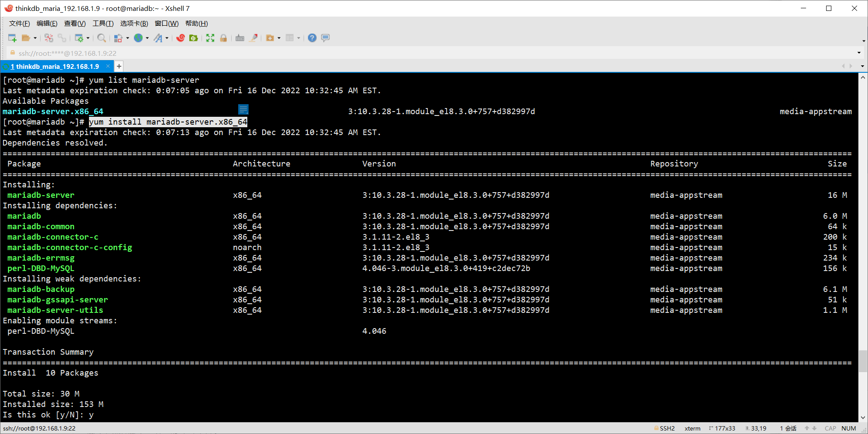Click the Reconnect chain icon

(62, 38)
